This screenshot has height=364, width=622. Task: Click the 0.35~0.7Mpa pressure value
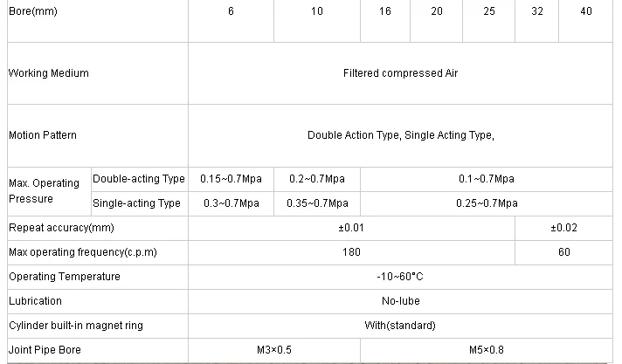point(316,203)
